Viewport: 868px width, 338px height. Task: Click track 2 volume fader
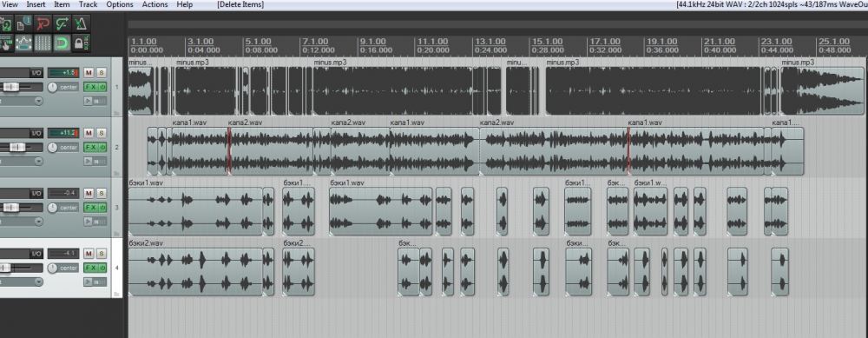point(17,148)
